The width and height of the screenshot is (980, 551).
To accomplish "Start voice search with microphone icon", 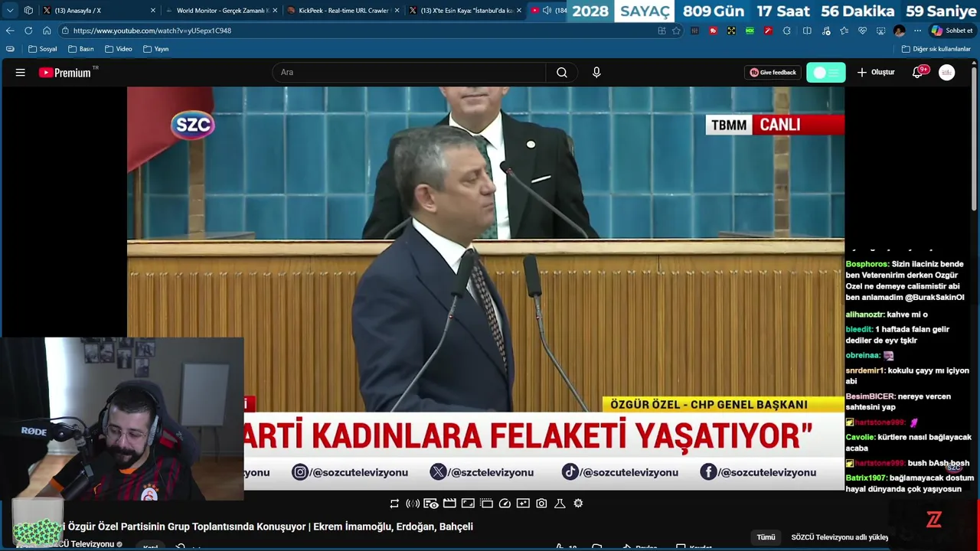I will [596, 73].
